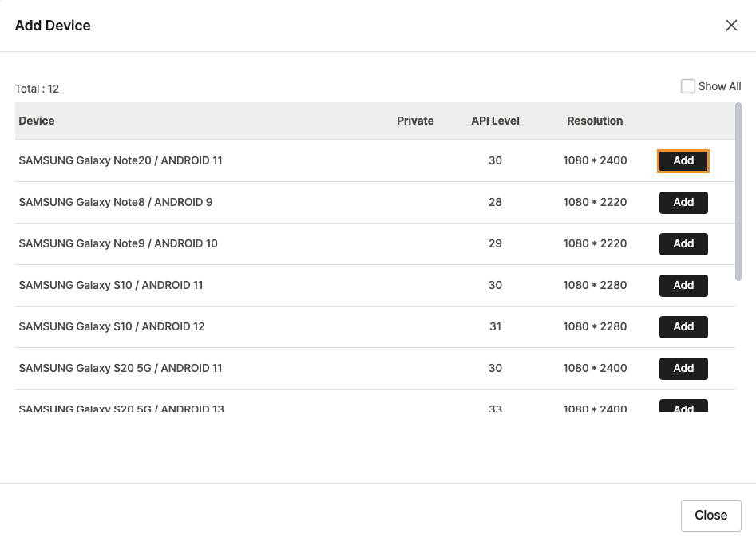Select 'SAMSUNG Galaxy S10 / ANDROID 12' row text
The height and width of the screenshot is (546, 756).
112,326
